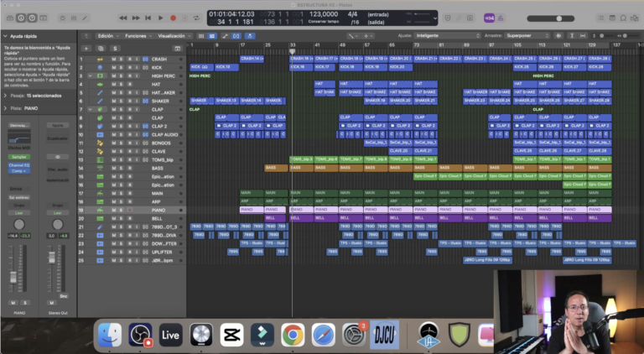Click the duplicate track icon
The image size is (644, 354).
101,49
